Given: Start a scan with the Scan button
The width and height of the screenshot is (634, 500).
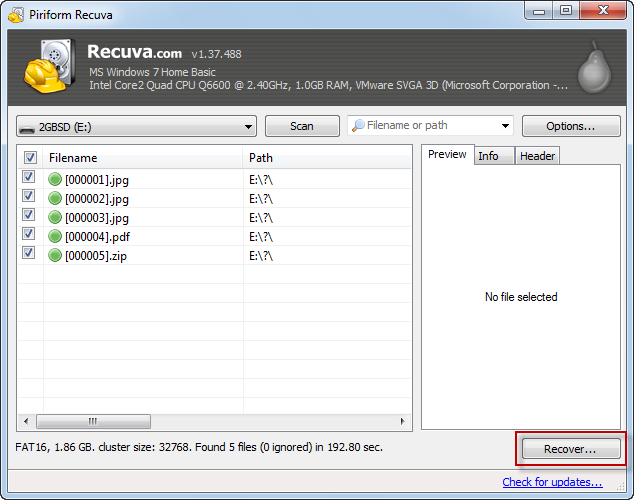Looking at the screenshot, I should (x=302, y=126).
